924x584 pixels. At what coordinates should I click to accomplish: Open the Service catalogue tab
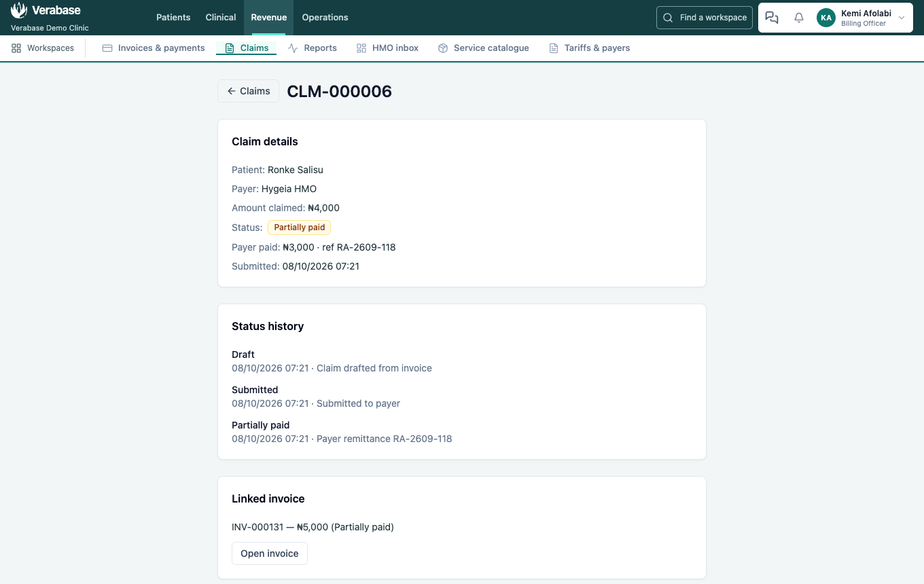(483, 48)
